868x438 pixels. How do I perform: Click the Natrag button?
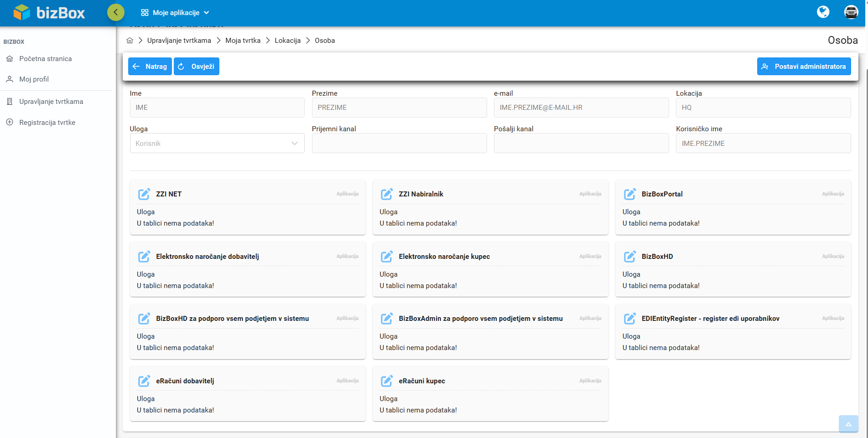click(150, 67)
